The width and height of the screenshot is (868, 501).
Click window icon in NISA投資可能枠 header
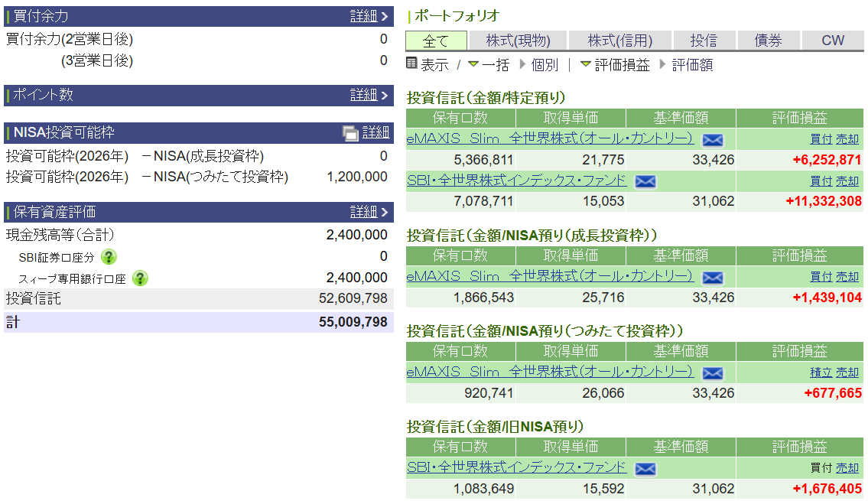(x=350, y=133)
